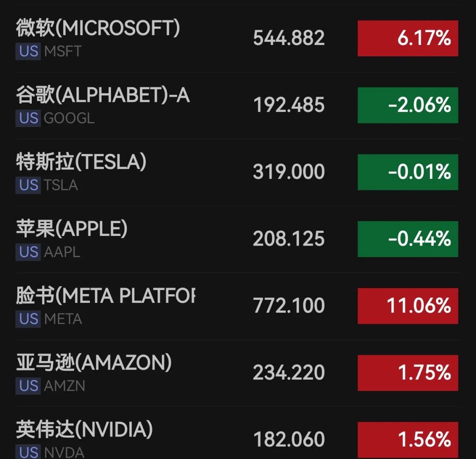Tap the -0.44% Apple change badge

[x=408, y=239]
